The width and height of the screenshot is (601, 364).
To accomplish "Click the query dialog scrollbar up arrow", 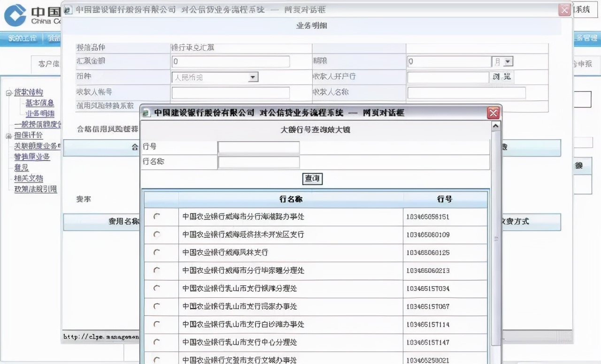I will 495,126.
